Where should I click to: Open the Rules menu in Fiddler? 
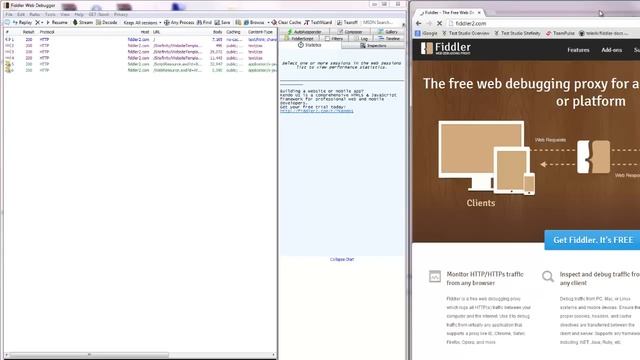point(35,14)
